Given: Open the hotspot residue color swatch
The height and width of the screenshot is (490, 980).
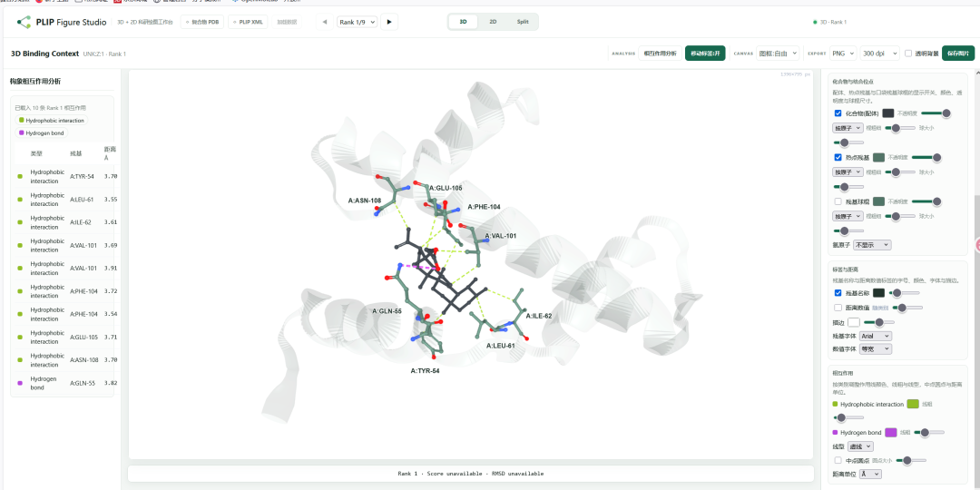Looking at the screenshot, I should click(x=878, y=158).
